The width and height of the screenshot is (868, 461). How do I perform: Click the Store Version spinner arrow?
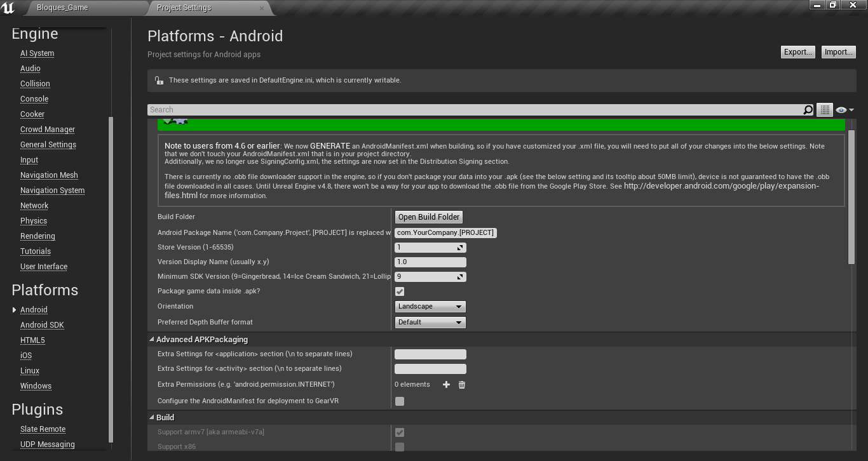(460, 248)
